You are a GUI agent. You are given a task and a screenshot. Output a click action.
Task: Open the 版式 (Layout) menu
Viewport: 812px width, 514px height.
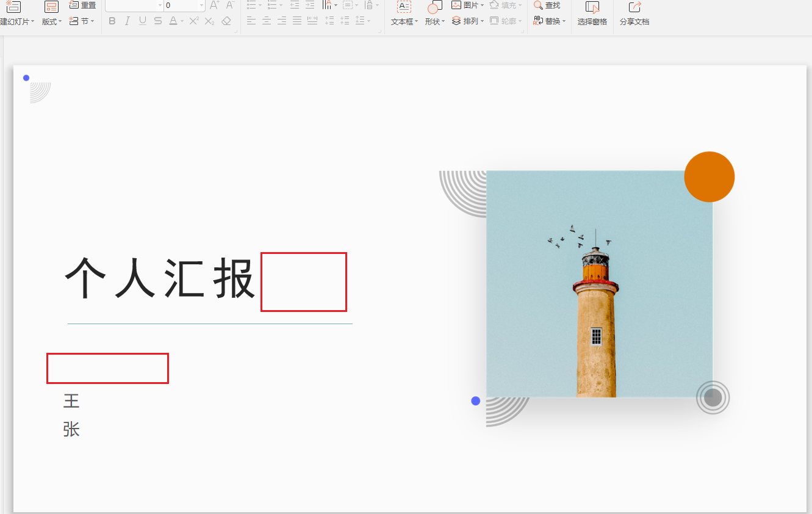click(51, 20)
